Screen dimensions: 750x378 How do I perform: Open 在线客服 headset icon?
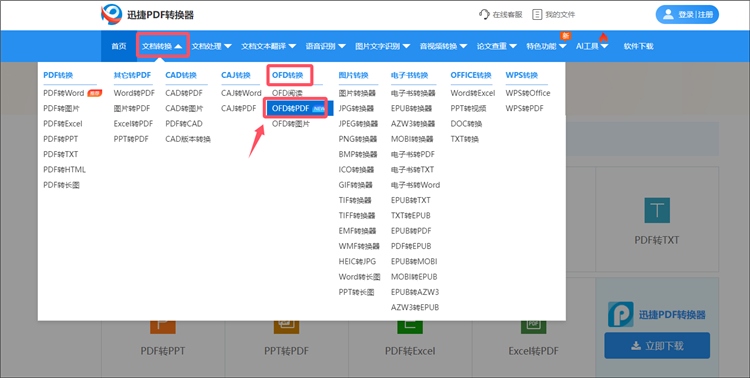coord(484,14)
